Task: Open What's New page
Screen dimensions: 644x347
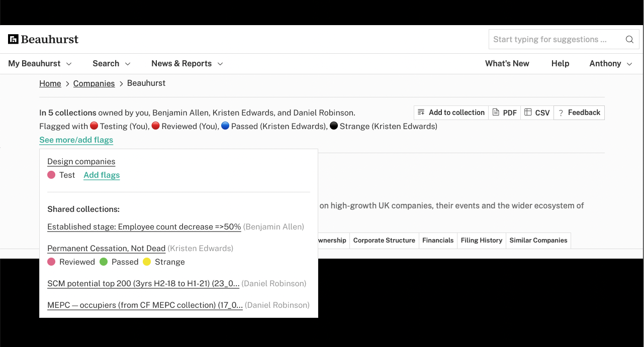Action: click(507, 63)
